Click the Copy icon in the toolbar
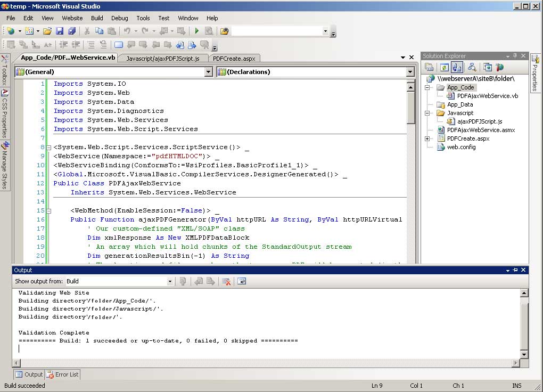The width and height of the screenshot is (543, 392). 99,31
